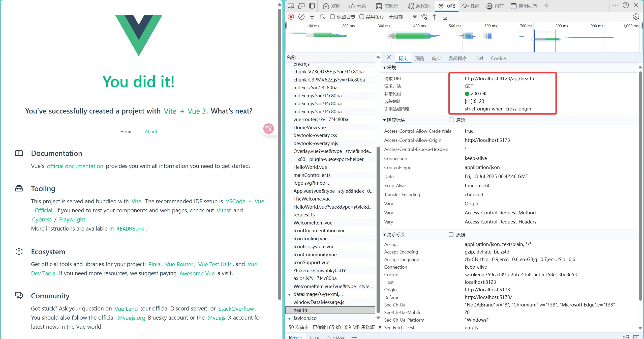Add drawer tab plus icon at bottom
The height and width of the screenshot is (339, 644).
(x=354, y=337)
